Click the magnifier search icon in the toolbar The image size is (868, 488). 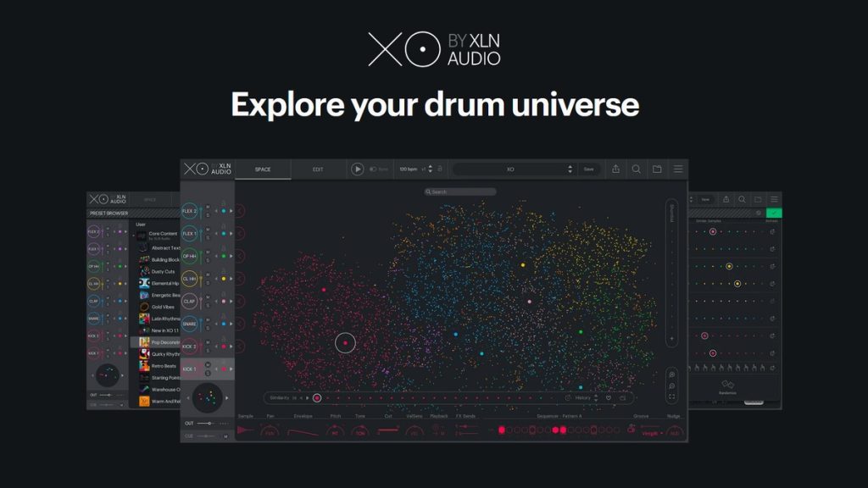(637, 169)
